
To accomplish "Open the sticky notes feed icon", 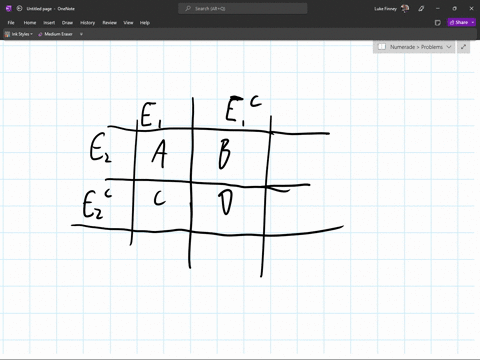I will tap(438, 22).
